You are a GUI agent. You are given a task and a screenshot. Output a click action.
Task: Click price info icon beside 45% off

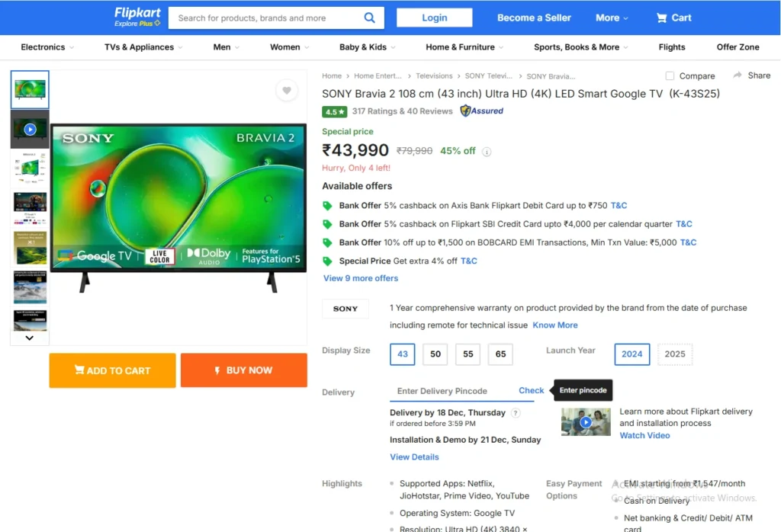(487, 152)
